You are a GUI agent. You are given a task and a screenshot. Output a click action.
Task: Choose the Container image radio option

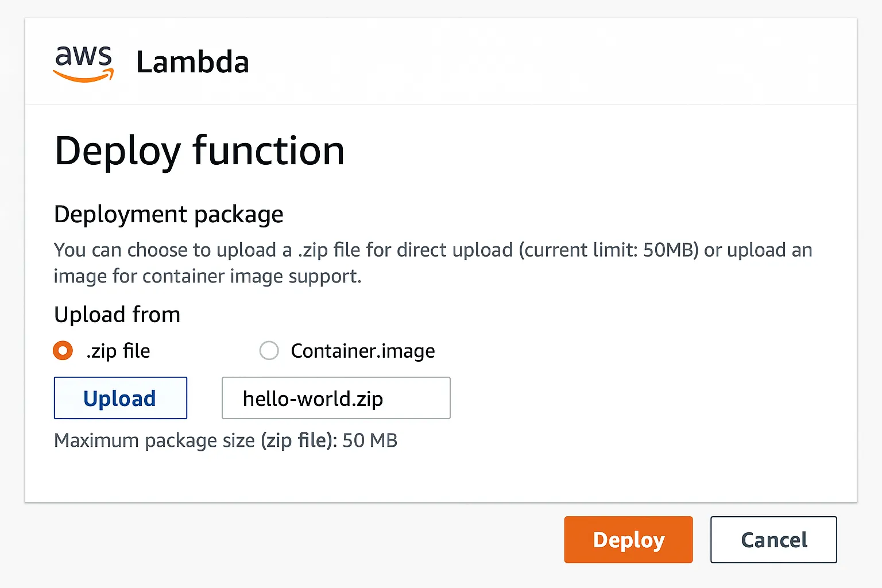point(269,350)
